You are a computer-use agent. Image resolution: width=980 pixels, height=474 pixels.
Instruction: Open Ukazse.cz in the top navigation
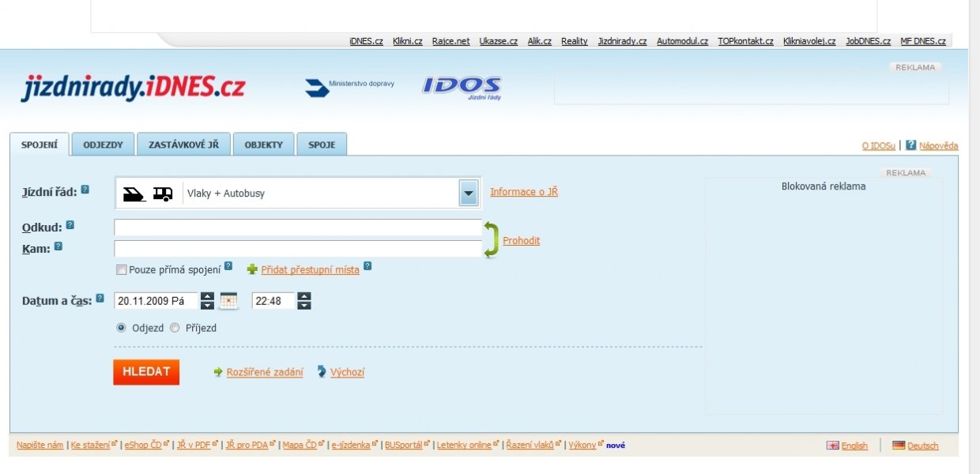click(499, 41)
